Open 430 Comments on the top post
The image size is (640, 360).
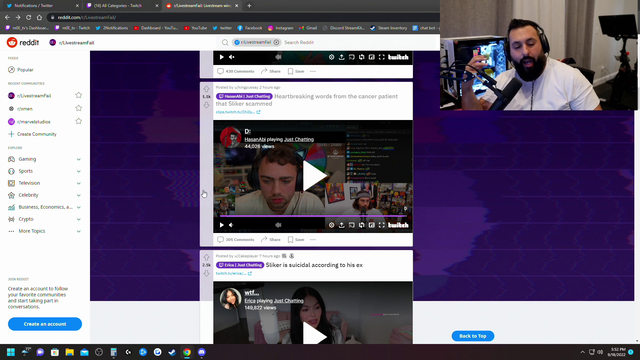236,71
